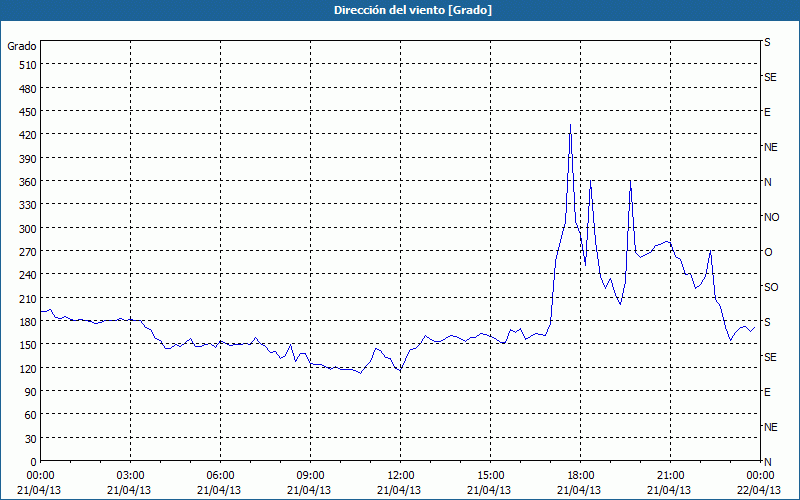Select the 210 degree axis label

click(x=28, y=298)
